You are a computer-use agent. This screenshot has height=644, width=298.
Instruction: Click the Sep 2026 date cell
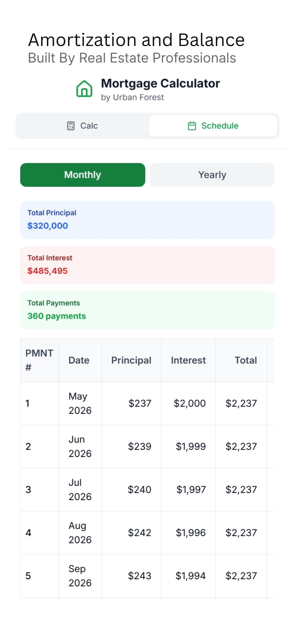[x=80, y=576]
